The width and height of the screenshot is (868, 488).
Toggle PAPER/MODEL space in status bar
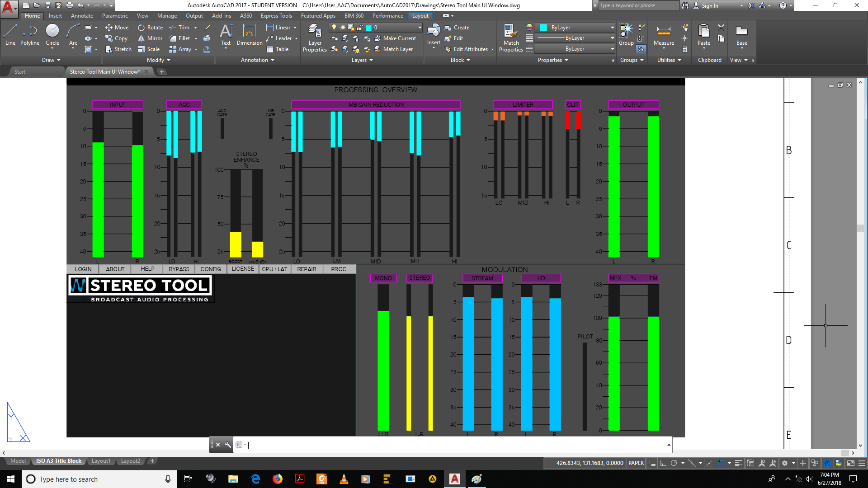pyautogui.click(x=636, y=463)
